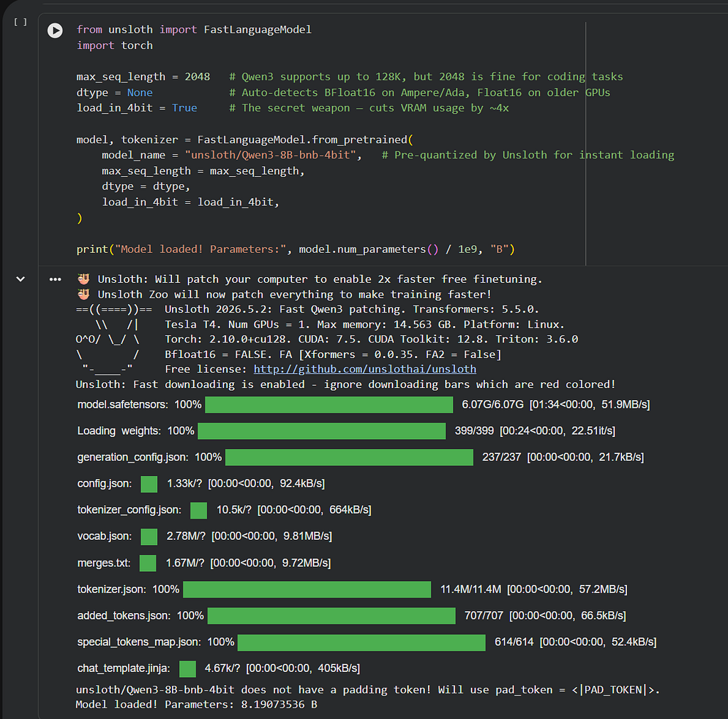Click the "from unsloth import FastLanguageModel" line
The height and width of the screenshot is (719, 728).
coord(193,30)
